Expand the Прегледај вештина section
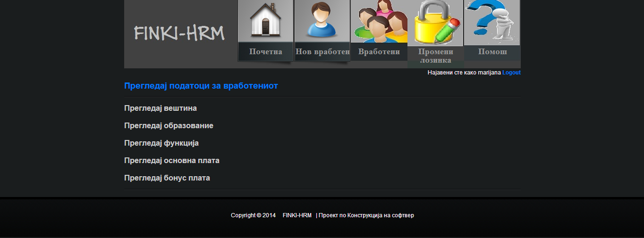 (x=161, y=108)
